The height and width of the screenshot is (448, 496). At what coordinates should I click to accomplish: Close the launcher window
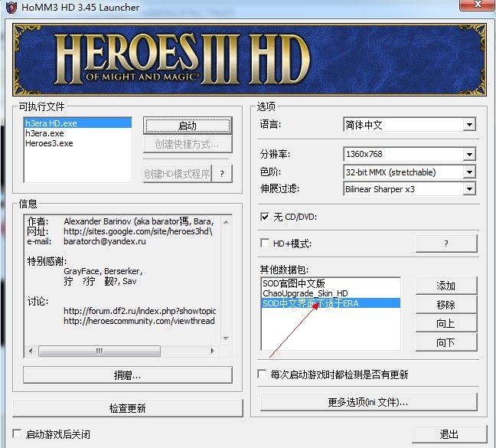coord(478,5)
